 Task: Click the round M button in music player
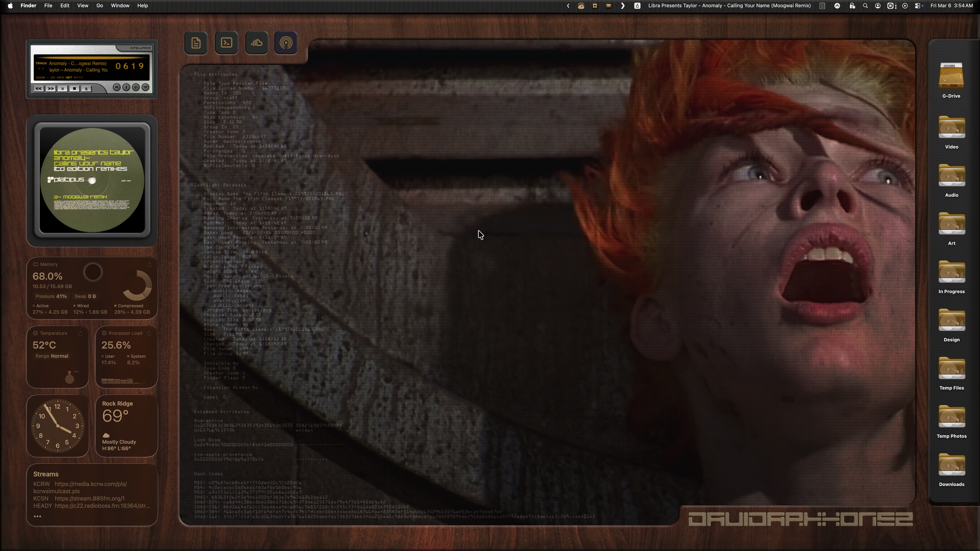(117, 87)
